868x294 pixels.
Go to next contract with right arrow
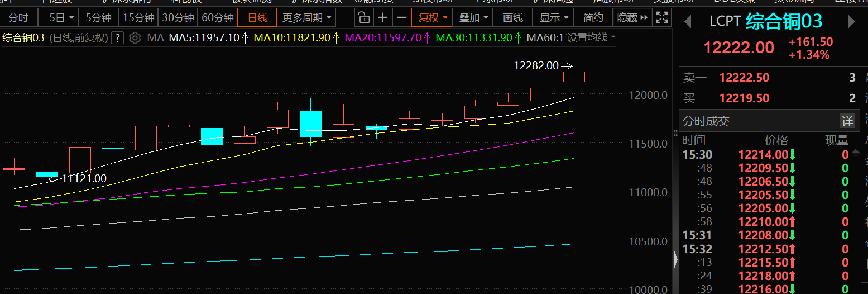(851, 22)
